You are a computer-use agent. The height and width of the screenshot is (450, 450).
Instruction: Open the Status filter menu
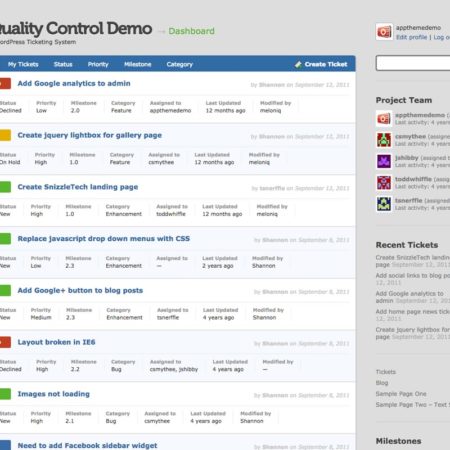(63, 64)
